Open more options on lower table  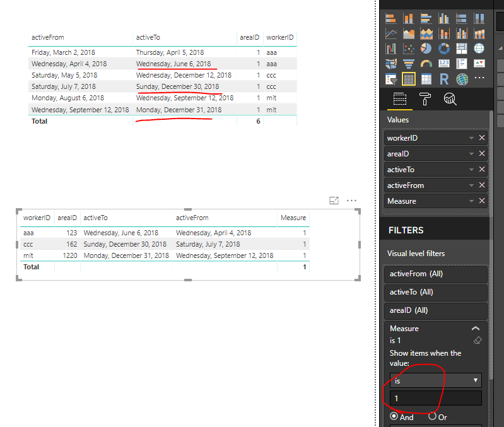(351, 201)
